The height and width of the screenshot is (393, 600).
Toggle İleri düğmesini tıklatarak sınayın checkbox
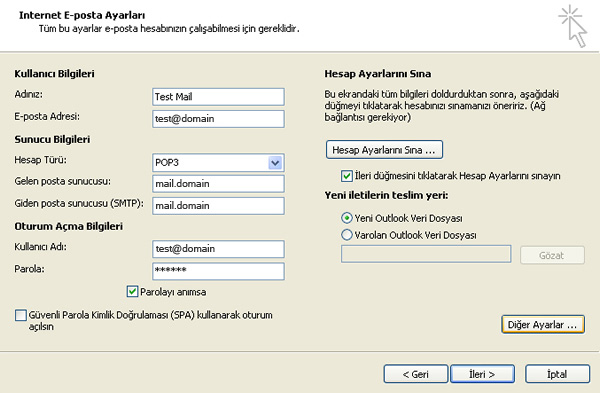[x=347, y=176]
